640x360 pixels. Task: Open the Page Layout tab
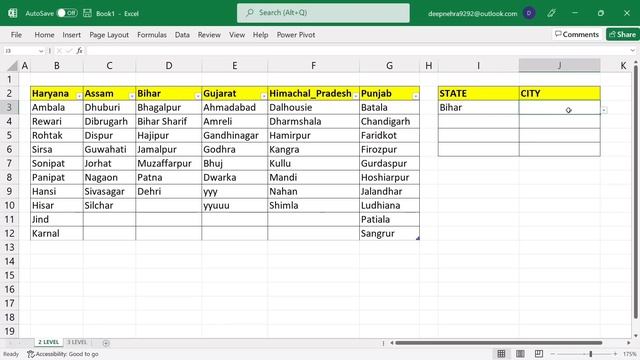click(109, 35)
